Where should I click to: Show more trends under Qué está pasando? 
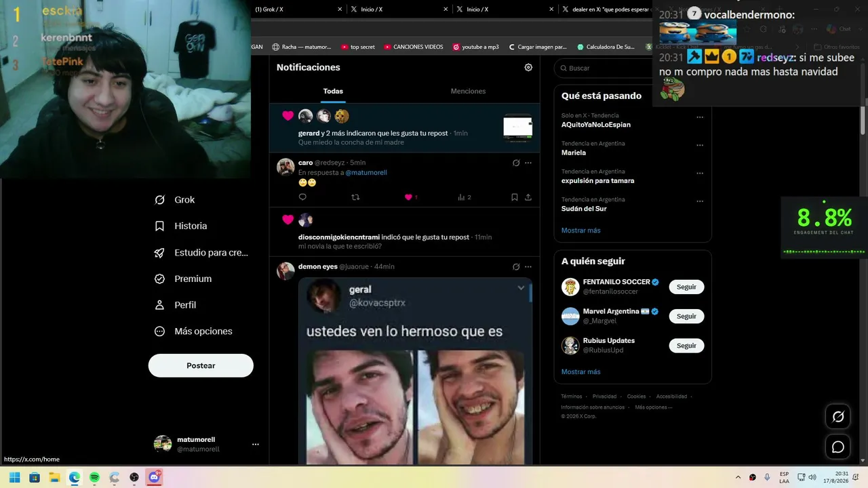coord(580,230)
